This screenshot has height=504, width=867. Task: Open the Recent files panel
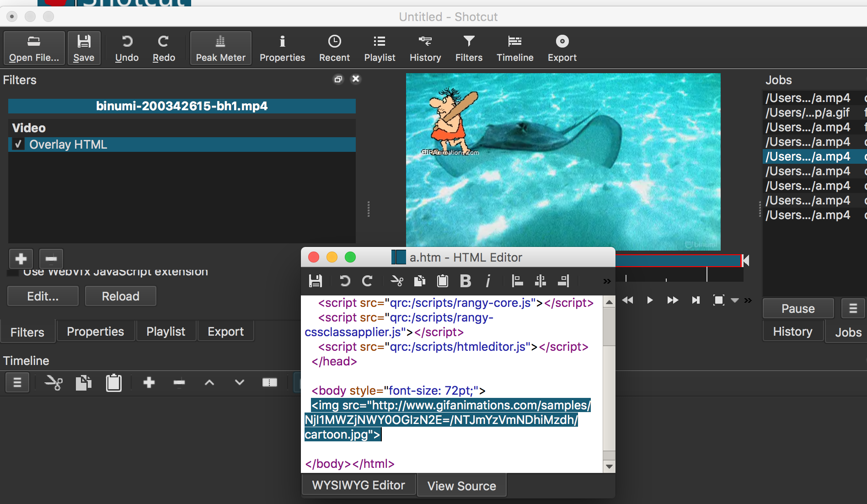[x=334, y=48]
